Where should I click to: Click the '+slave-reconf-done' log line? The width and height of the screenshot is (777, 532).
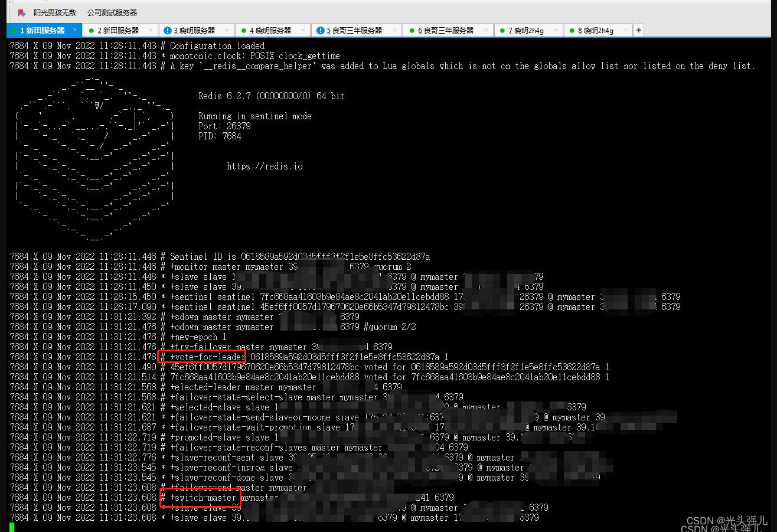tap(305, 477)
